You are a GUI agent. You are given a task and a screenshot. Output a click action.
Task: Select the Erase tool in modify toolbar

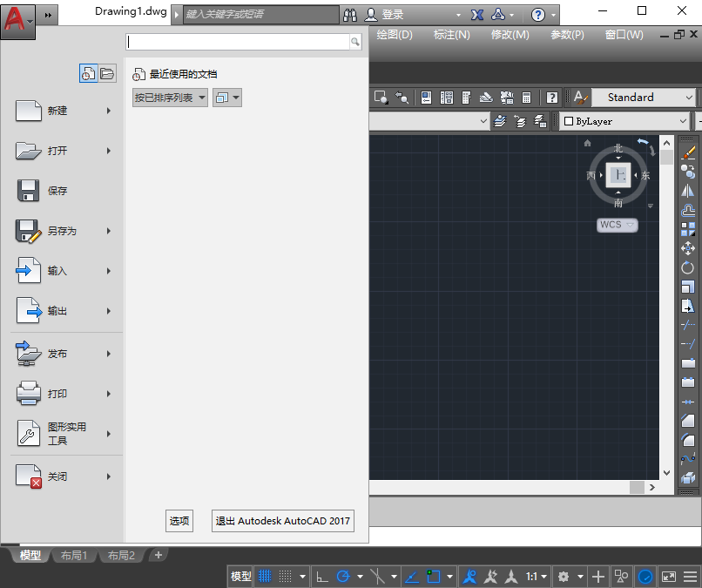pyautogui.click(x=688, y=152)
